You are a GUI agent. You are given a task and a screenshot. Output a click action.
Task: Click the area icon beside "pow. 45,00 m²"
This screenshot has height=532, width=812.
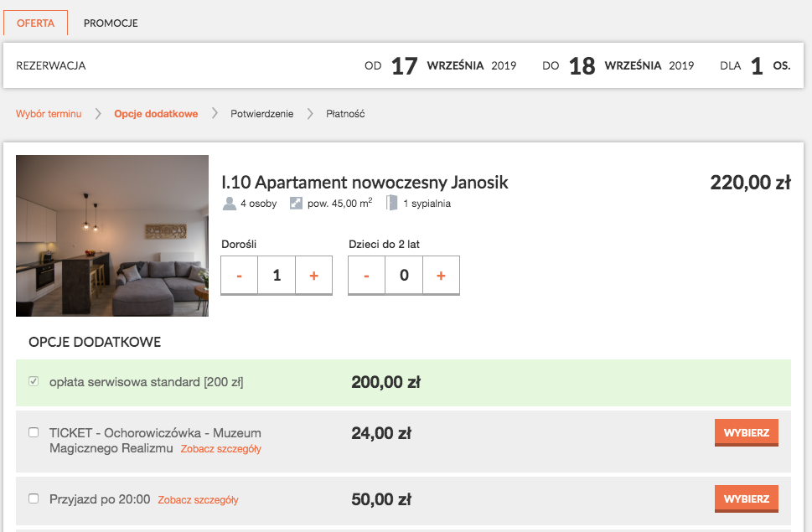[x=295, y=203]
